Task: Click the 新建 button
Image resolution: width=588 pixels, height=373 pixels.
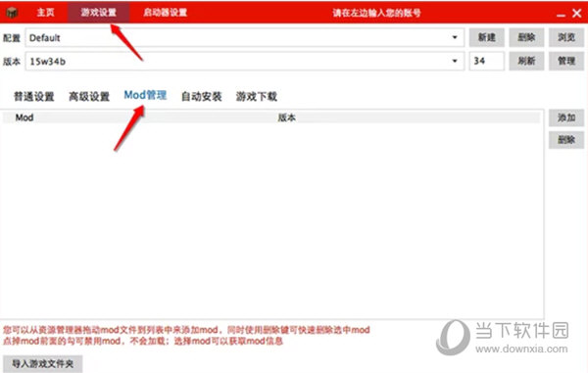Action: 487,37
